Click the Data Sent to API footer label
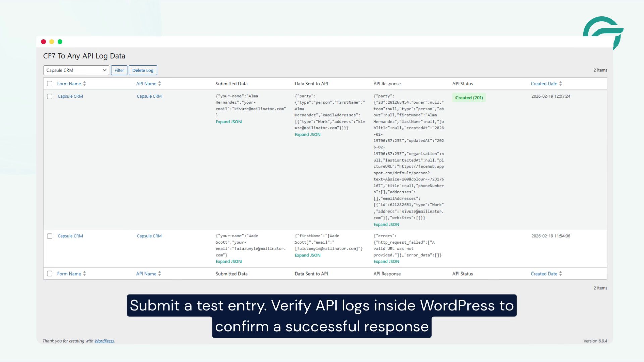The width and height of the screenshot is (644, 362). 311,274
